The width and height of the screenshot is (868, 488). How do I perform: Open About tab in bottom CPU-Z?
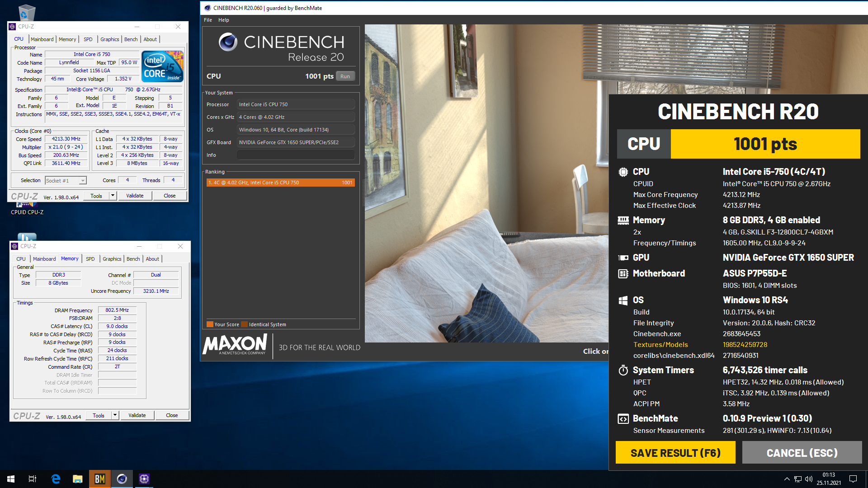click(152, 259)
